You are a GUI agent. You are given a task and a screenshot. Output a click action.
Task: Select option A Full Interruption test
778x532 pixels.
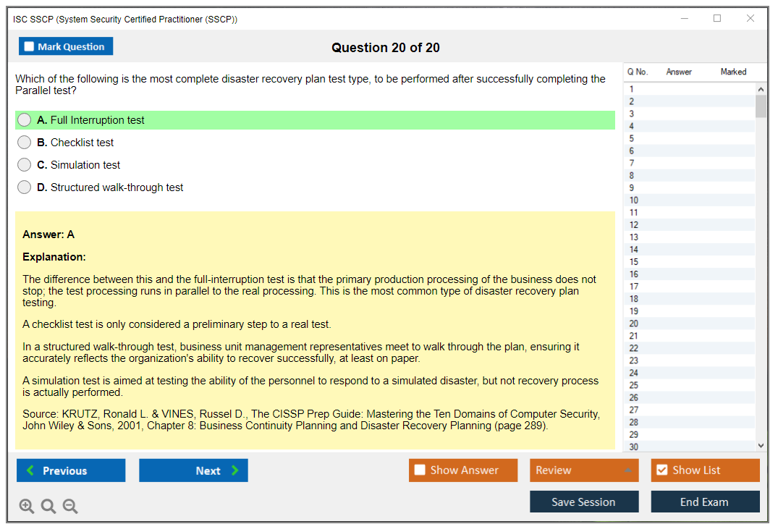pos(25,120)
